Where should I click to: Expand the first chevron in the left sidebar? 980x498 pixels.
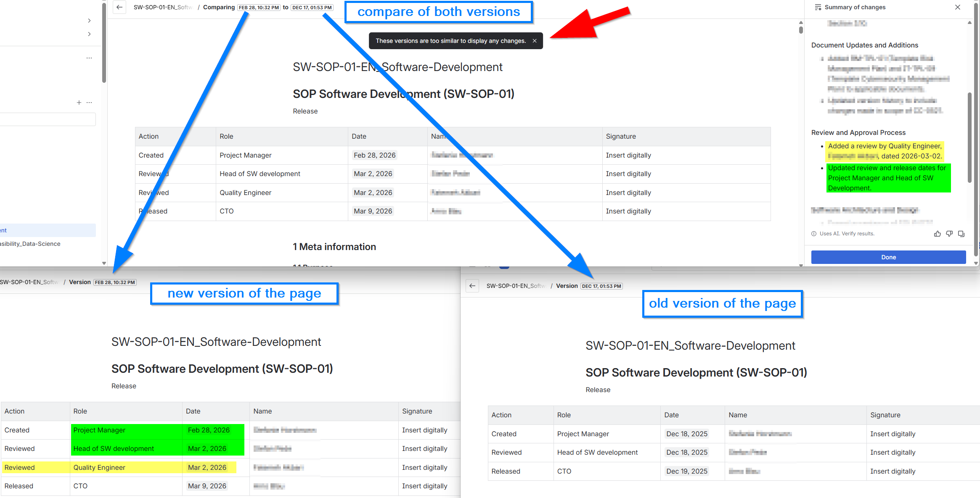89,21
